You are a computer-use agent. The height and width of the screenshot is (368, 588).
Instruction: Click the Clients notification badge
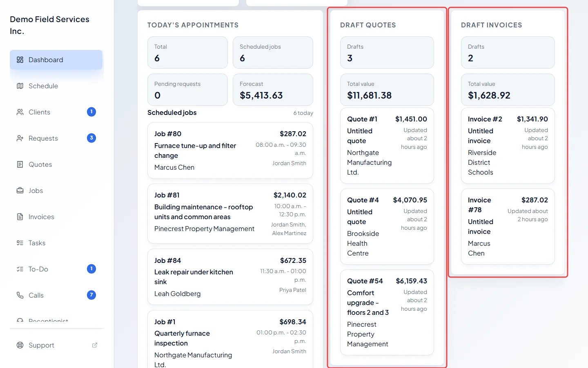pos(91,112)
